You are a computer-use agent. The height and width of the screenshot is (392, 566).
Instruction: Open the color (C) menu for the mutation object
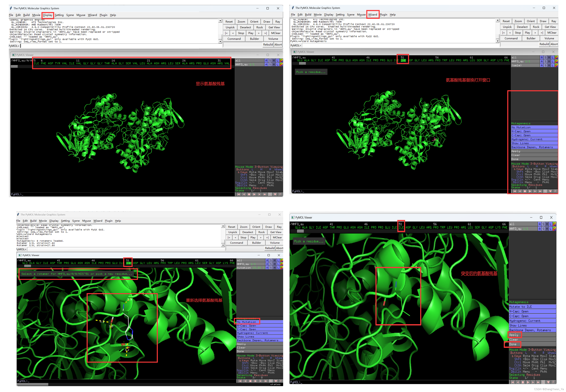[x=282, y=268]
